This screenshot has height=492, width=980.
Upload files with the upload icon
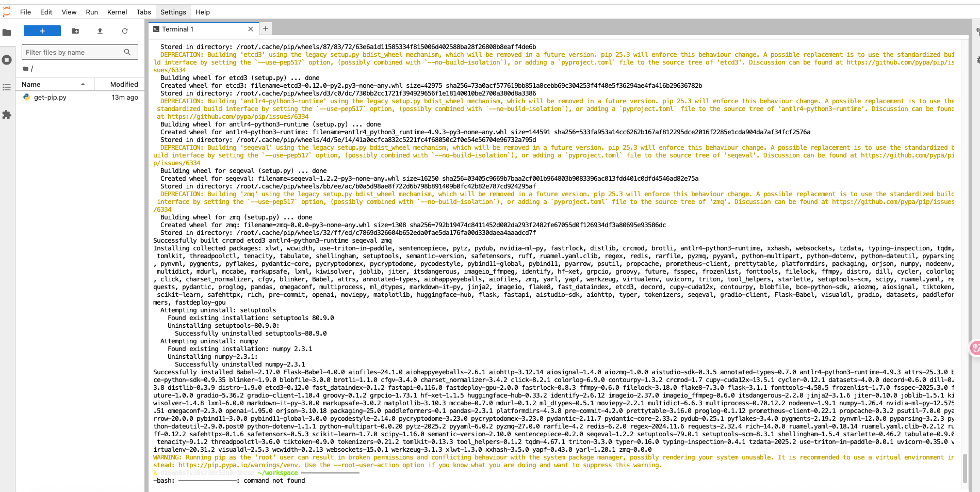coord(100,31)
